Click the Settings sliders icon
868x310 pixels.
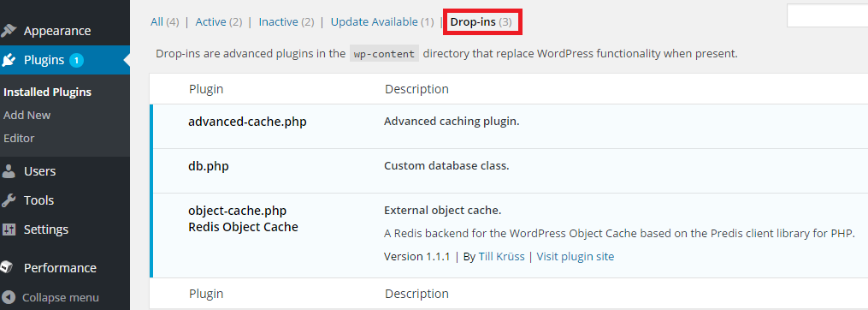point(9,229)
